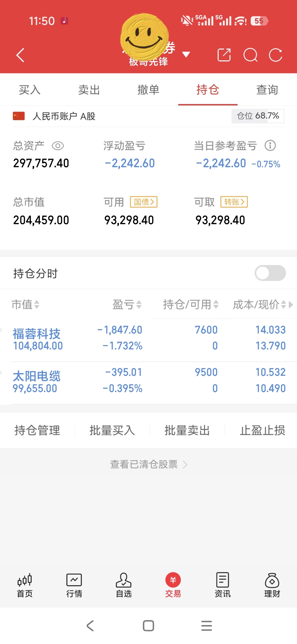Open 资讯 news icon
The height and width of the screenshot is (644, 297).
(222, 585)
